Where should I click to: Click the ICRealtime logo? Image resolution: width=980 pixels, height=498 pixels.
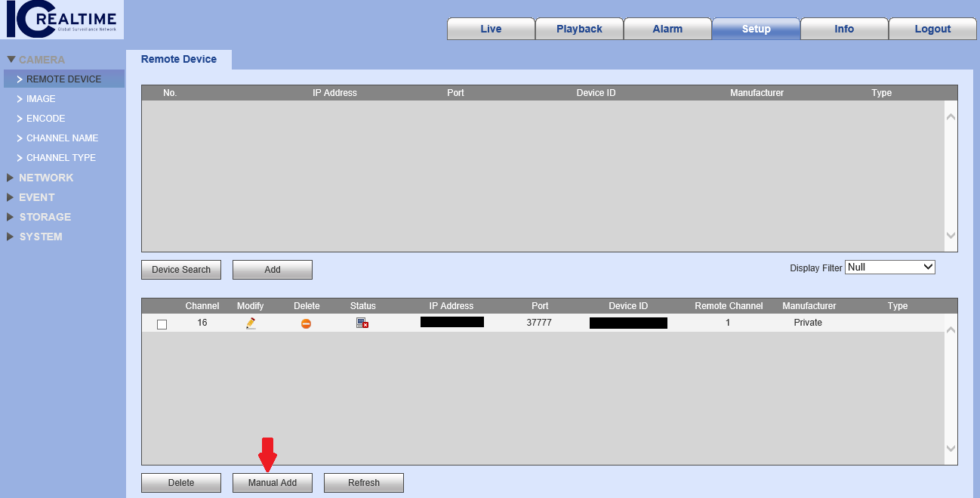pyautogui.click(x=60, y=20)
